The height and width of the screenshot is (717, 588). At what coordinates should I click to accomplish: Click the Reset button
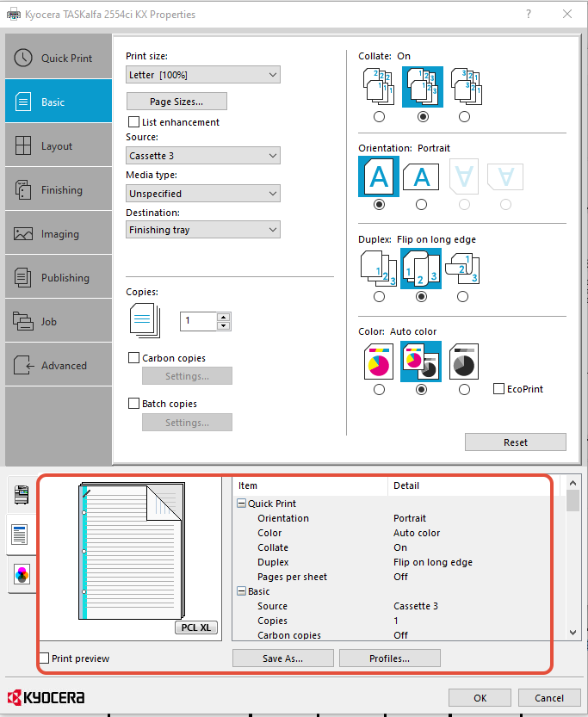click(x=516, y=442)
